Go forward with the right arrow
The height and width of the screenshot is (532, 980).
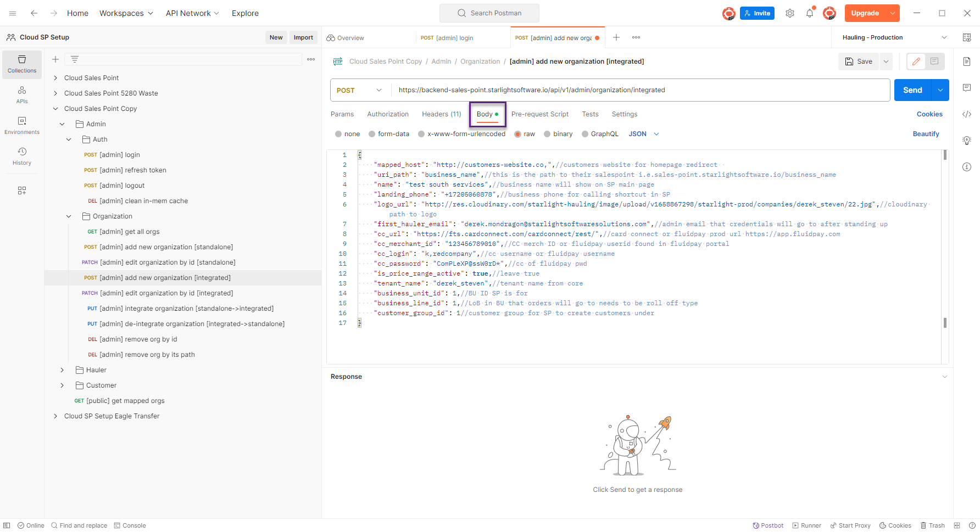point(54,13)
